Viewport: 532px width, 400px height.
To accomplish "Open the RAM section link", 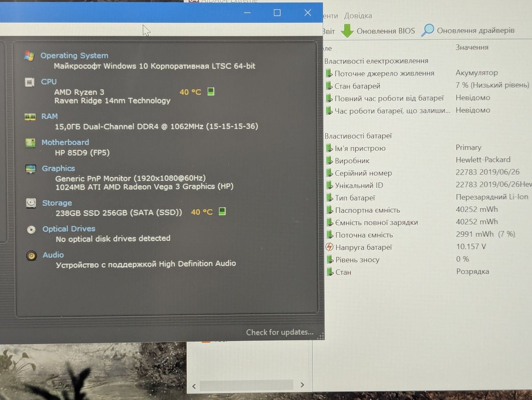I will (49, 116).
